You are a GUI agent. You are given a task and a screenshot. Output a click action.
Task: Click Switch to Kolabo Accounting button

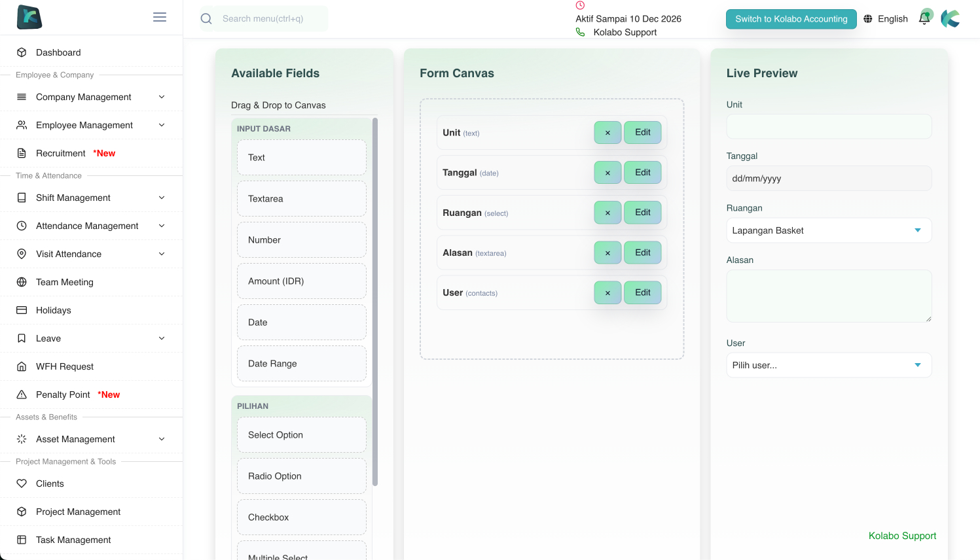(x=791, y=19)
